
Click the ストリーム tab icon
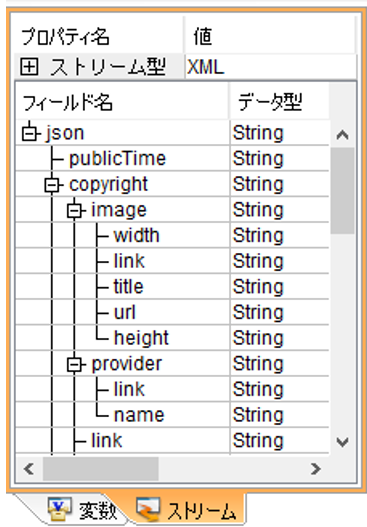[x=148, y=509]
